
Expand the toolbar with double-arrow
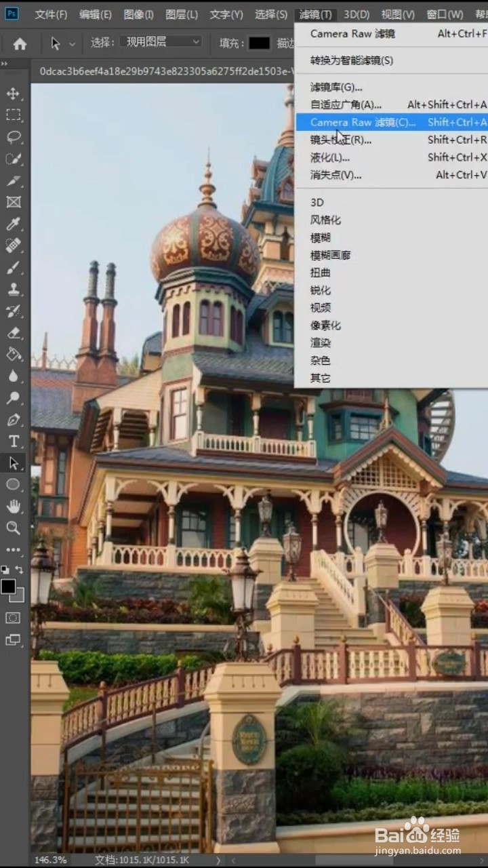[4, 64]
